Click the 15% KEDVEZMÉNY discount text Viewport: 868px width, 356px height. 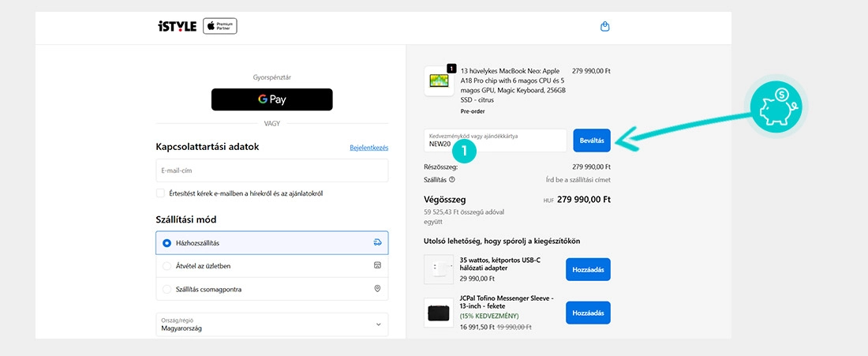click(489, 316)
